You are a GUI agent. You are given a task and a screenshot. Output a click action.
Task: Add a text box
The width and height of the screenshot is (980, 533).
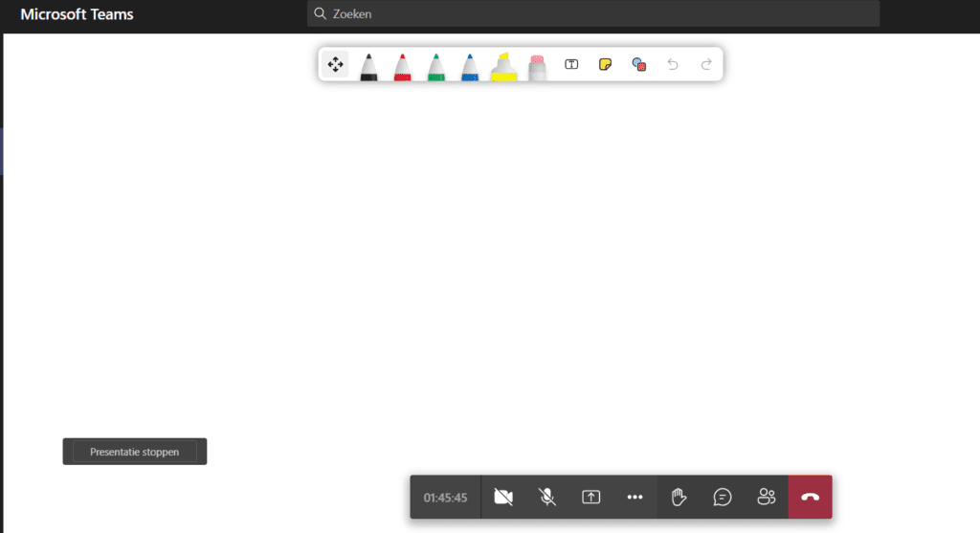tap(571, 64)
